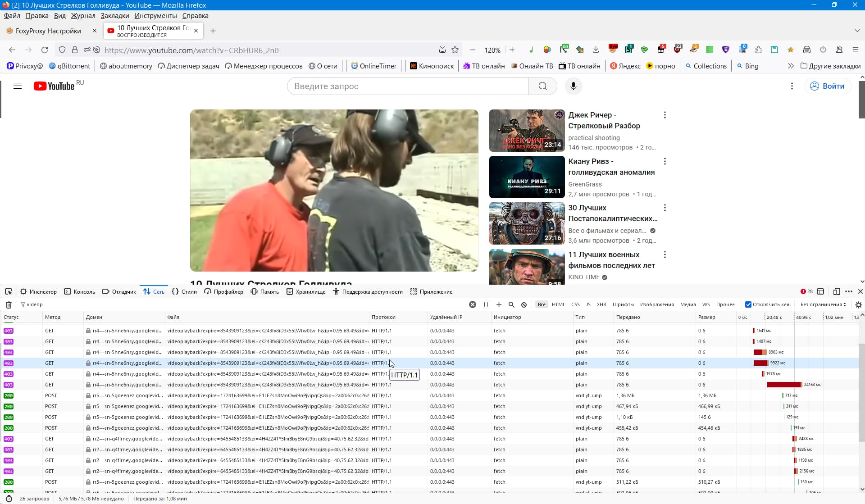Toggle devtools split console icon
865x504 pixels.
[820, 291]
